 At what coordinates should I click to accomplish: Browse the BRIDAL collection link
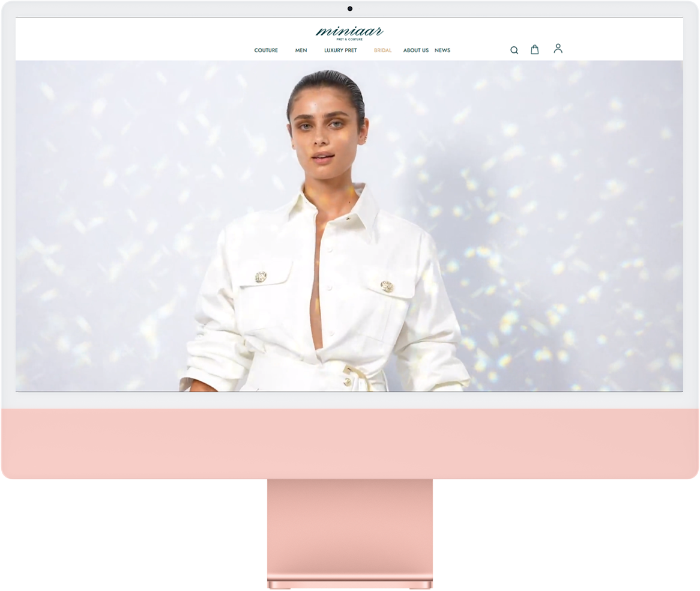(382, 50)
